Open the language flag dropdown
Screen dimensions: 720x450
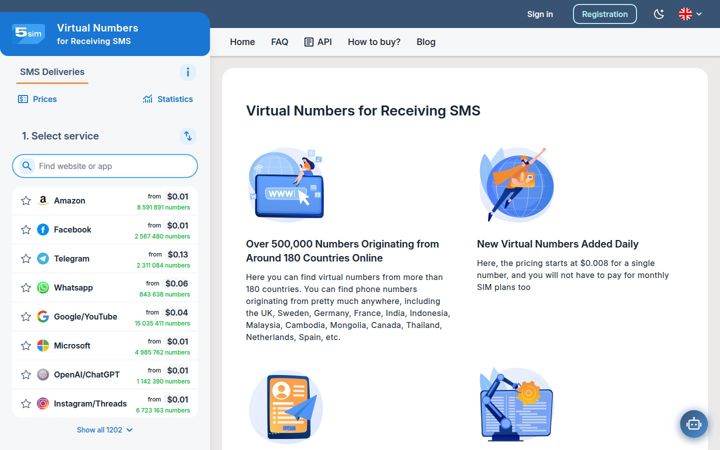(x=690, y=14)
